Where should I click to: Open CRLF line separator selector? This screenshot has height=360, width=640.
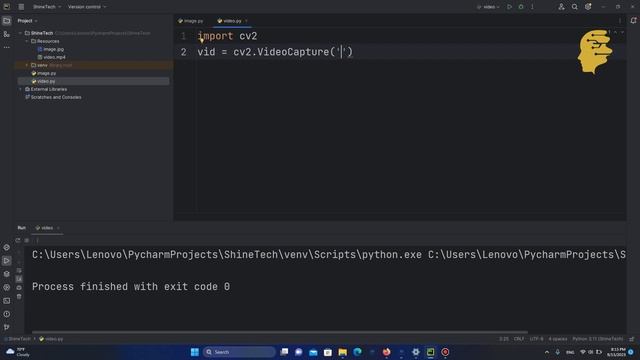click(519, 339)
